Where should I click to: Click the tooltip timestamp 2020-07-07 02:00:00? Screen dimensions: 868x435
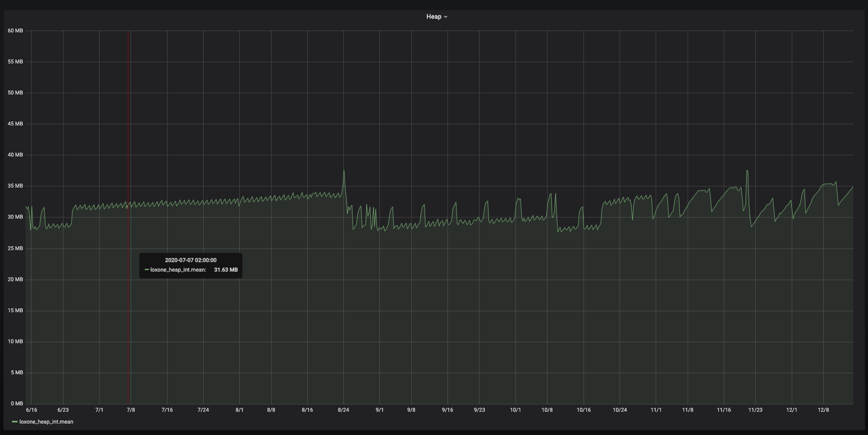click(x=190, y=260)
